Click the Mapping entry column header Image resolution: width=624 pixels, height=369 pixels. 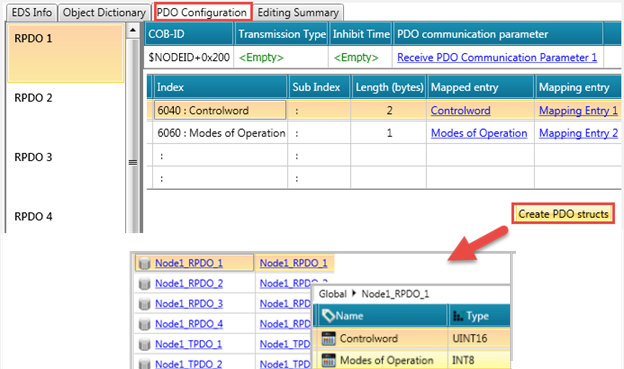[x=577, y=87]
